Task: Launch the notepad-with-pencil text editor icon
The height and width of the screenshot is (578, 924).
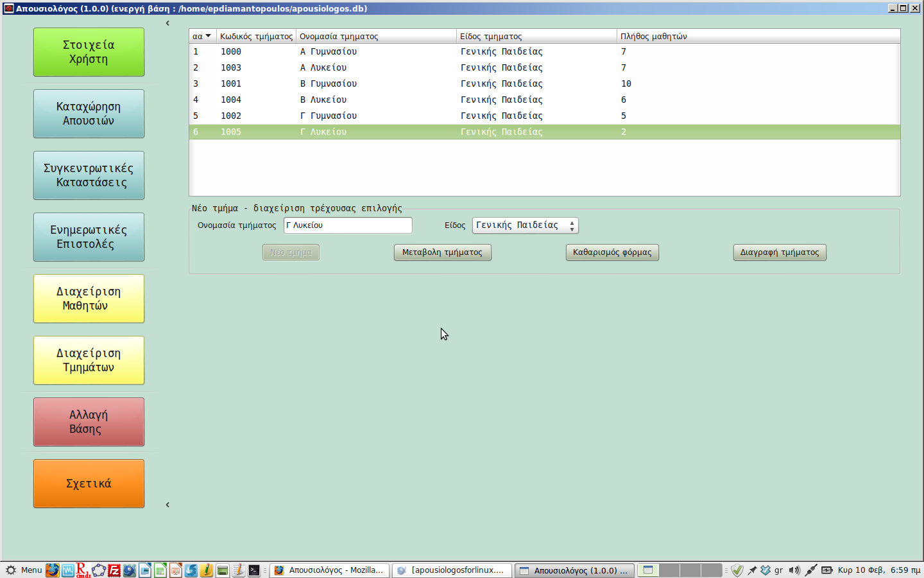Action: tap(238, 570)
